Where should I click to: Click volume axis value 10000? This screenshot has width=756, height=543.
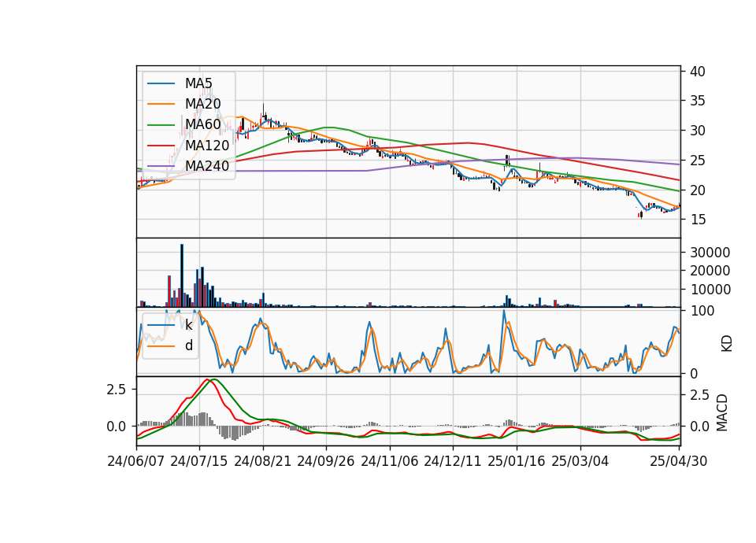tap(710, 290)
